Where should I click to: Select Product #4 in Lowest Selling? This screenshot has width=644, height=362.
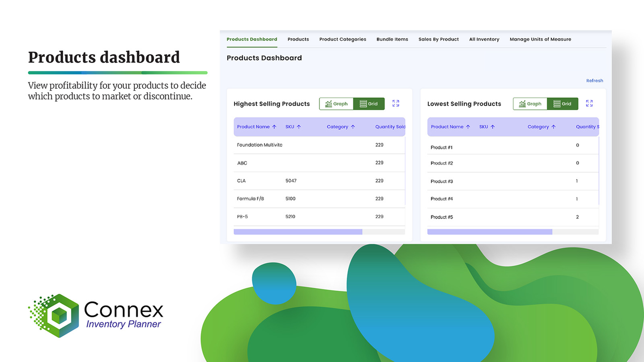442,199
